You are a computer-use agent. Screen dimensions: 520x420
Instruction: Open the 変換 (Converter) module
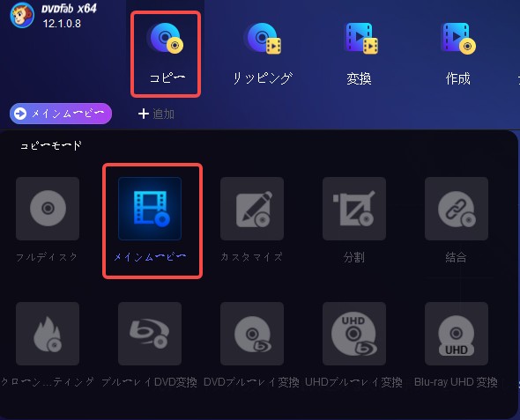[x=360, y=53]
